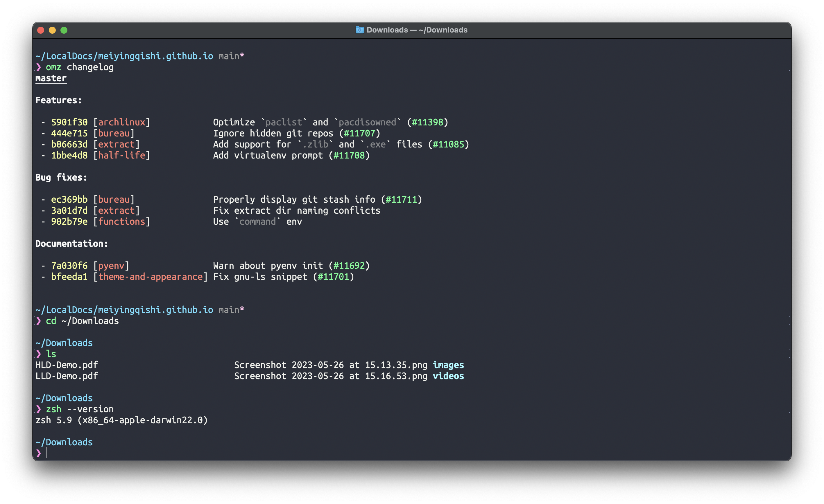Screen dimensions: 824x504
Task: Click the green fullscreen window button
Action: point(64,30)
